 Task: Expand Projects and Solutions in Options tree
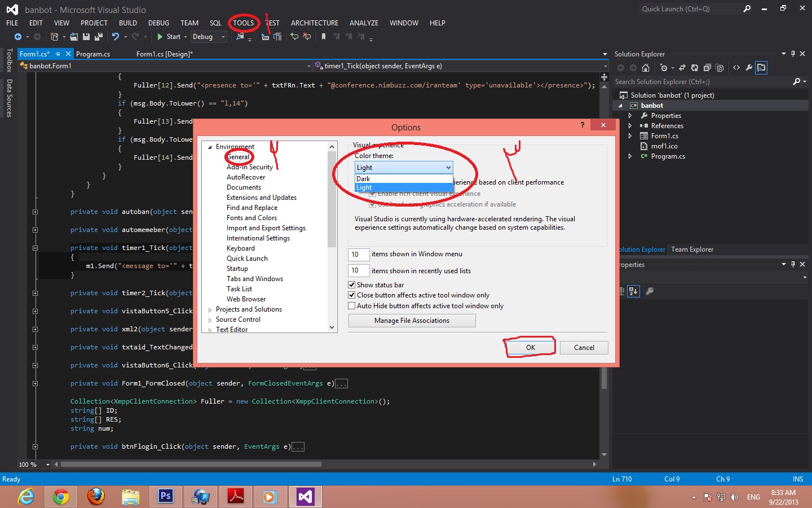[x=210, y=310]
